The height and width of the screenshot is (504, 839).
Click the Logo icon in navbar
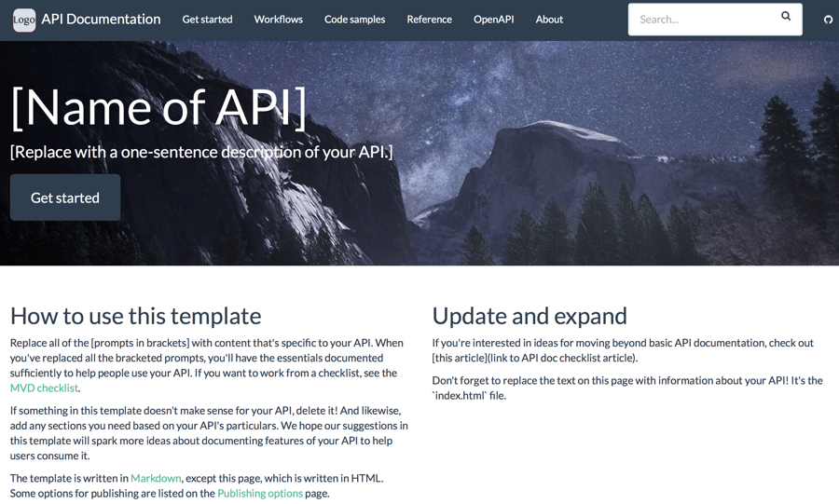24,20
